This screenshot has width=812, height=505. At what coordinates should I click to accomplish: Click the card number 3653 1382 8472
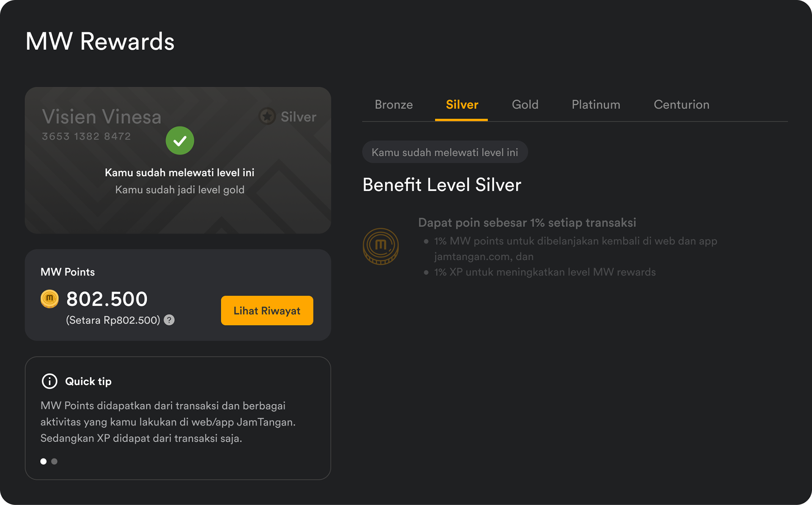tap(86, 136)
